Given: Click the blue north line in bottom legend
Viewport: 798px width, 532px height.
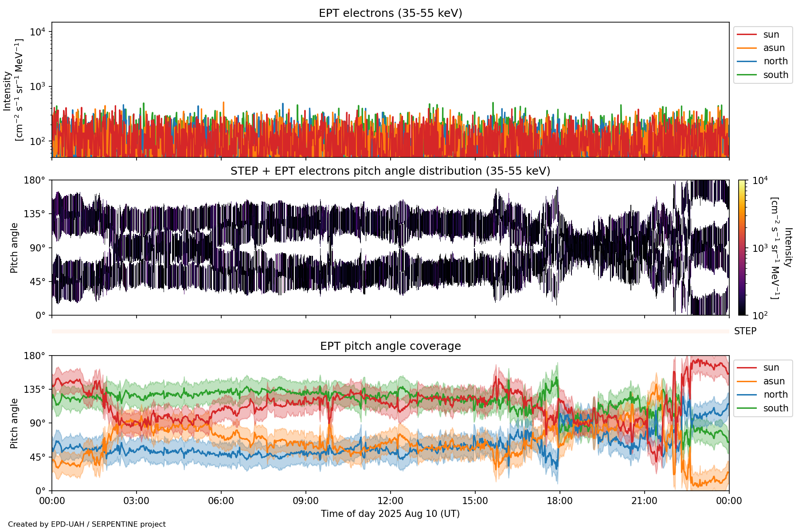Looking at the screenshot, I should (x=747, y=395).
